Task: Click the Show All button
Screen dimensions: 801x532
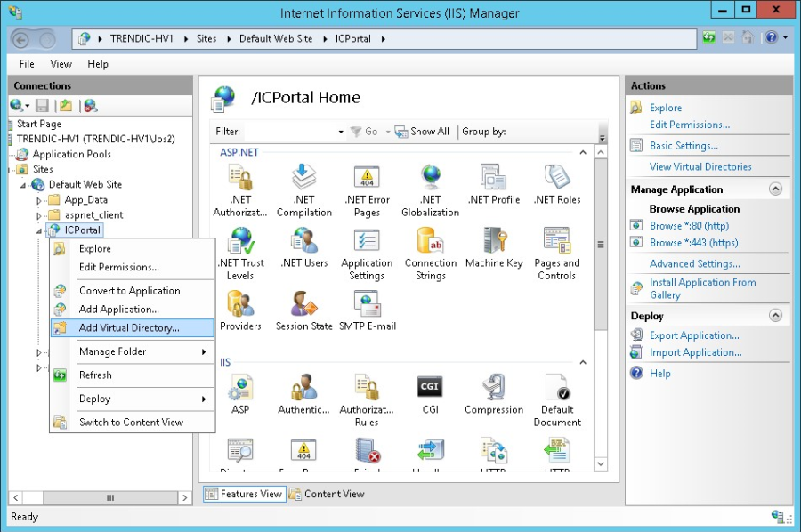Action: (x=423, y=131)
